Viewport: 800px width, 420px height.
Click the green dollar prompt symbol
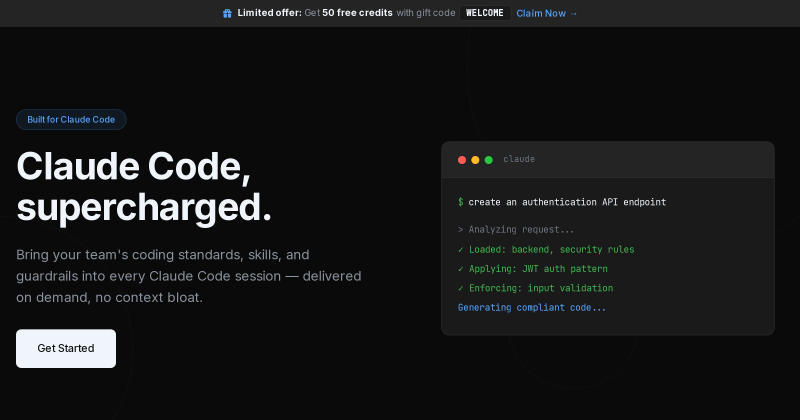pos(461,202)
